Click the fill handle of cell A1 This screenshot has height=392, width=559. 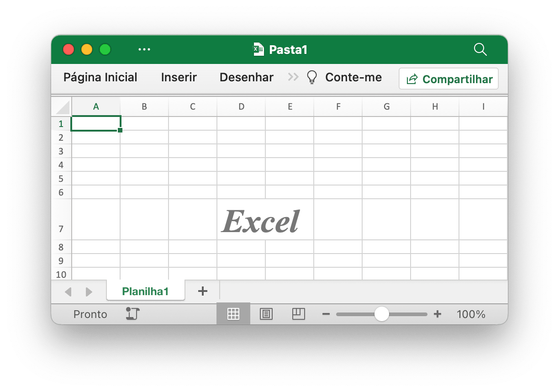120,130
